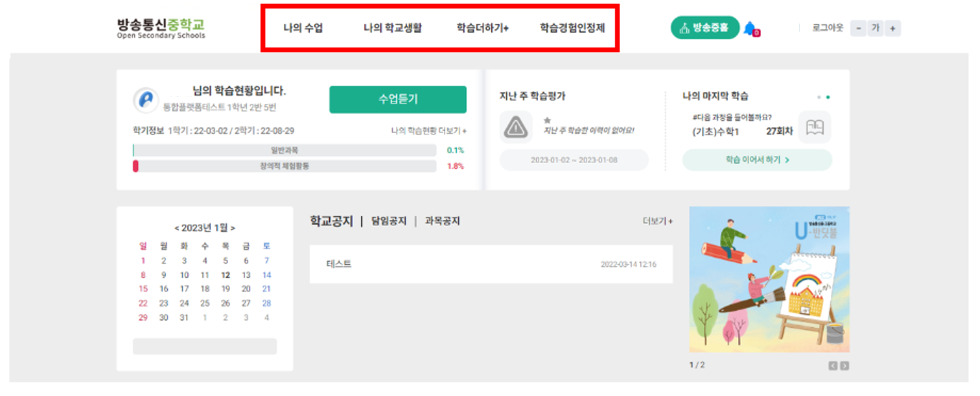Click the 방송통신중학교 school logo
This screenshot has height=396, width=980.
click(161, 27)
